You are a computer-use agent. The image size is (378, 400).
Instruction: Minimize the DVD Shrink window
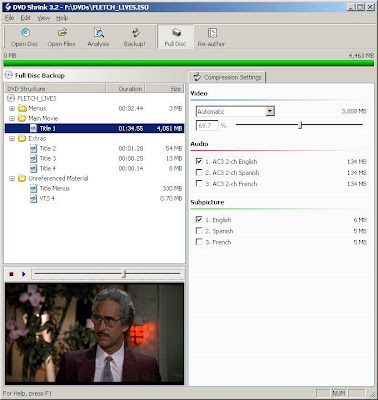coord(351,7)
